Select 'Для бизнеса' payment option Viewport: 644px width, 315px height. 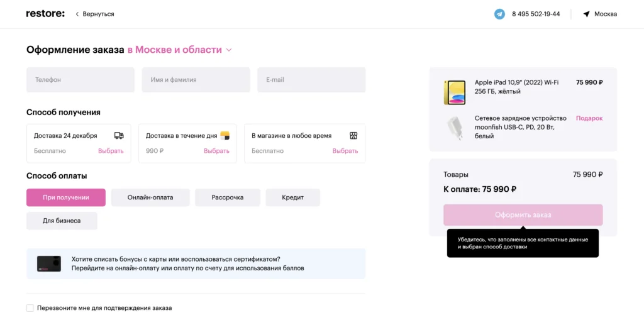[62, 221]
